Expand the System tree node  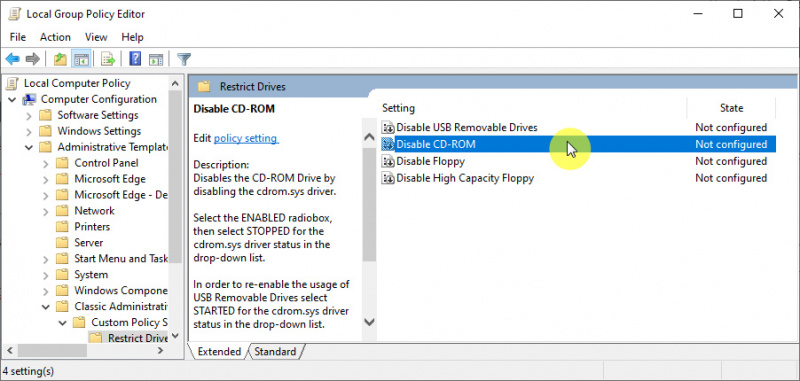click(46, 274)
